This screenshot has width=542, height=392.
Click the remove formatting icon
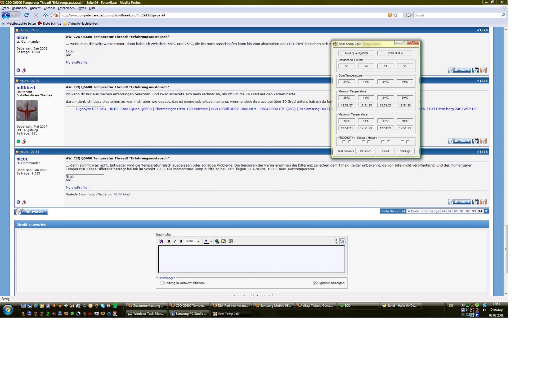(x=161, y=241)
